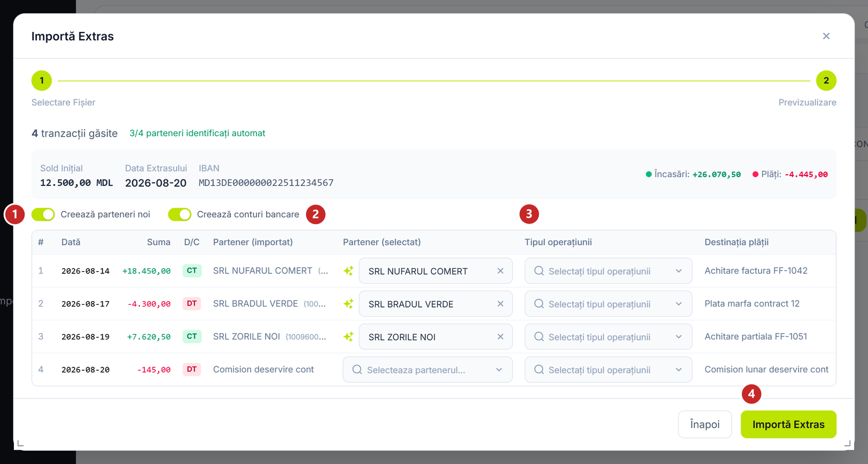Open the operation type dropdown for Comision deservire cont

click(x=608, y=370)
